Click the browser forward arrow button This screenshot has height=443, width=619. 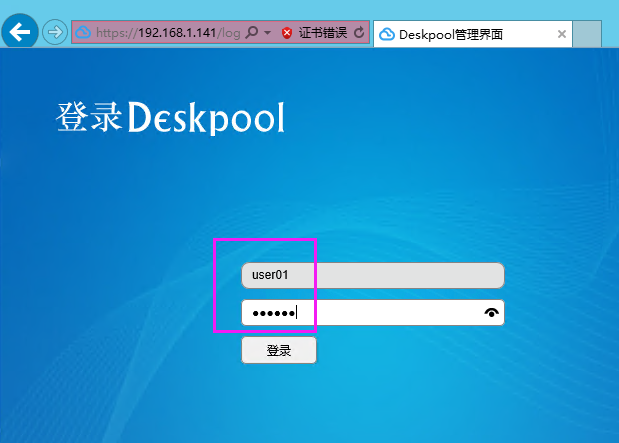click(x=55, y=32)
